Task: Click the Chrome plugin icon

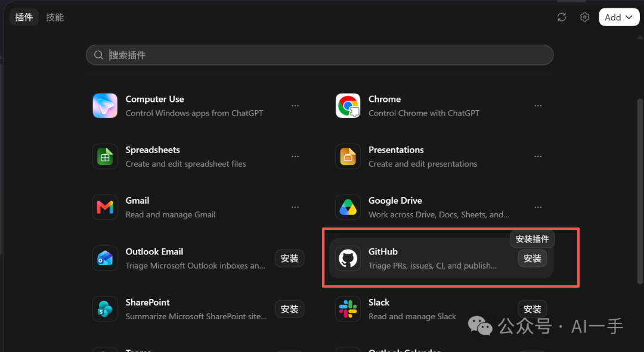Action: pyautogui.click(x=348, y=106)
